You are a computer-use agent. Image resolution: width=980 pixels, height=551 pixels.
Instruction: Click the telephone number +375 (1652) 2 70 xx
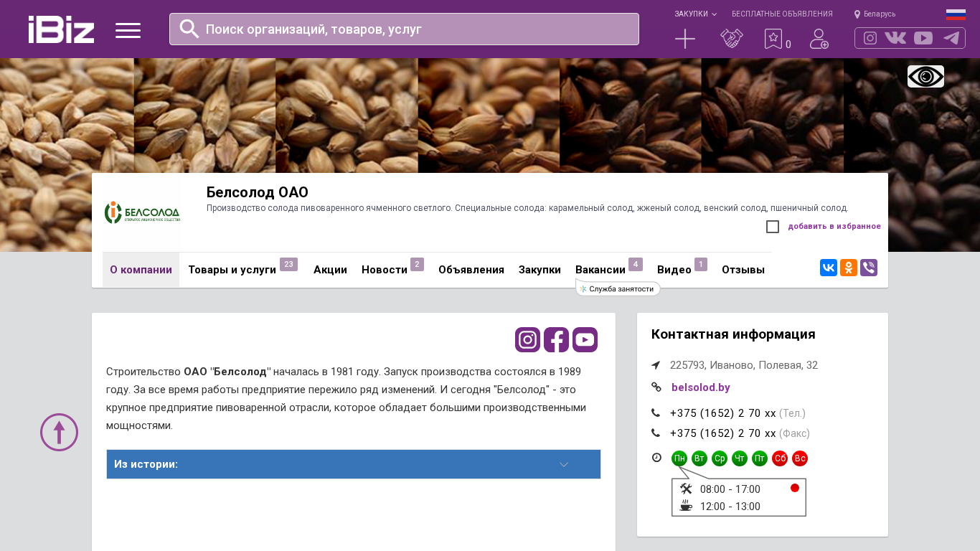(723, 413)
